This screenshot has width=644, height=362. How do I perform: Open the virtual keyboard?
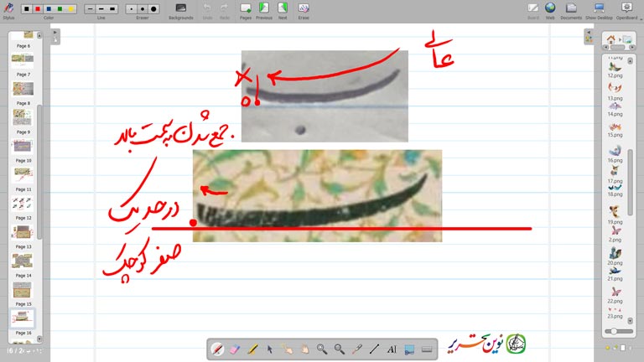tap(426, 349)
